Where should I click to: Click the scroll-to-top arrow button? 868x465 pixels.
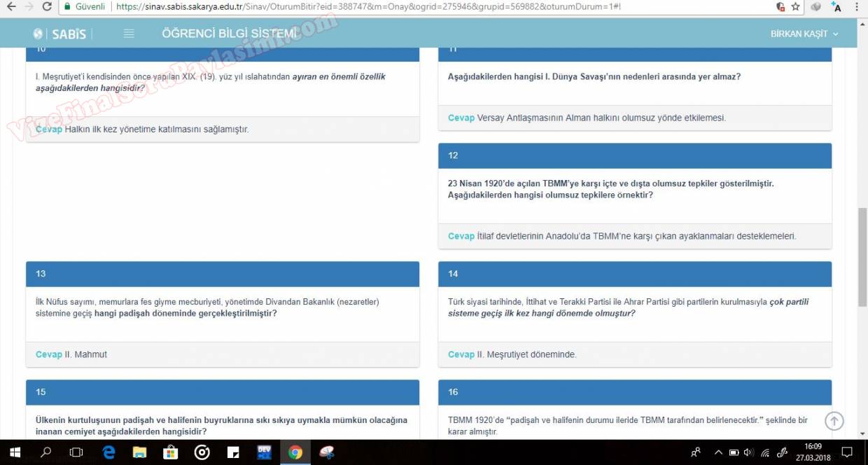pyautogui.click(x=834, y=421)
